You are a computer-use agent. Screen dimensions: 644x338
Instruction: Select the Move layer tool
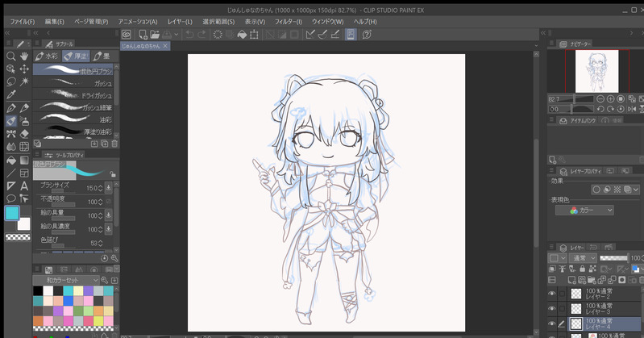click(x=24, y=69)
